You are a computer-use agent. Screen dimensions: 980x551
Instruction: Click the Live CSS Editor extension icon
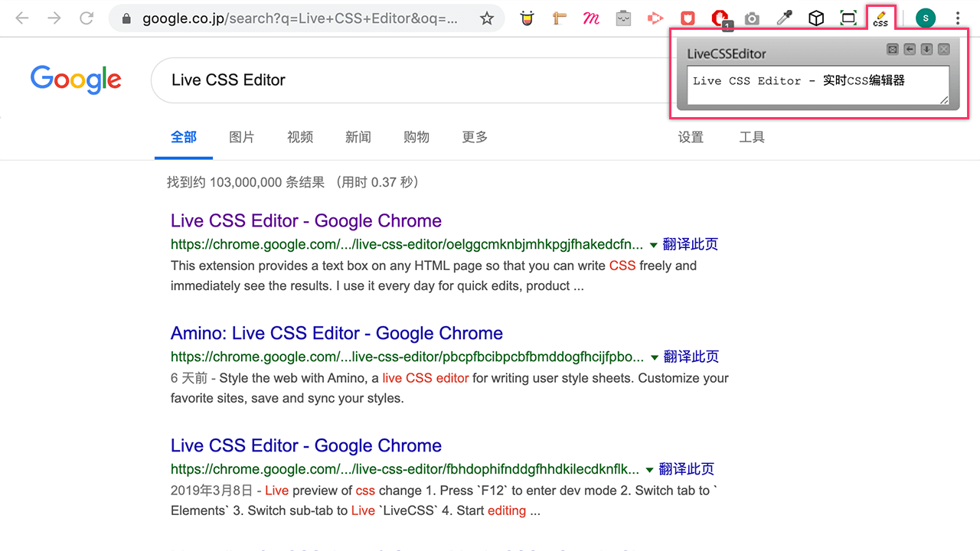tap(880, 18)
